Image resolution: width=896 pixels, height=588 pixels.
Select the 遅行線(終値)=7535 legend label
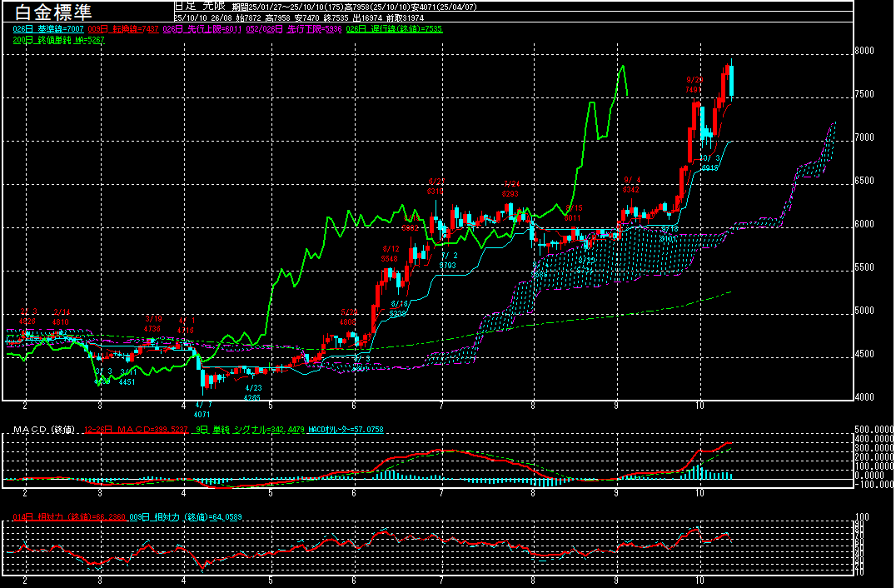coord(394,29)
